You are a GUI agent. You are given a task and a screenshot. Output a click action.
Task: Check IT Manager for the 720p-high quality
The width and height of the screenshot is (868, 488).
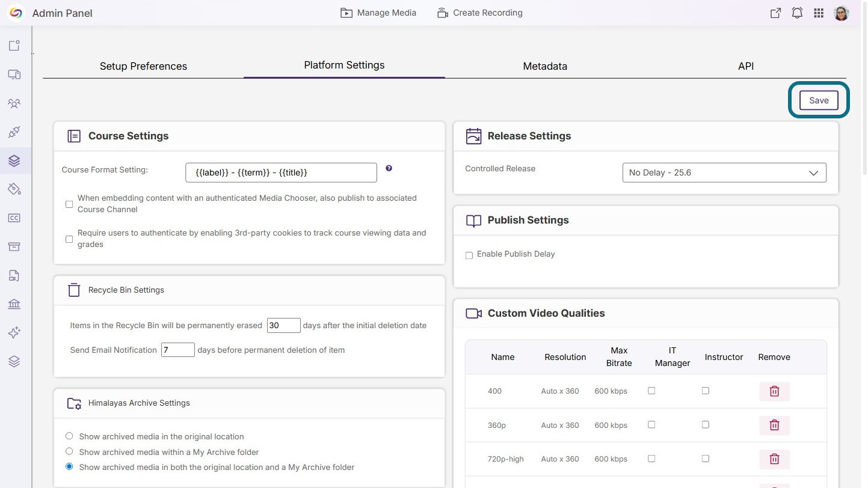coord(651,459)
